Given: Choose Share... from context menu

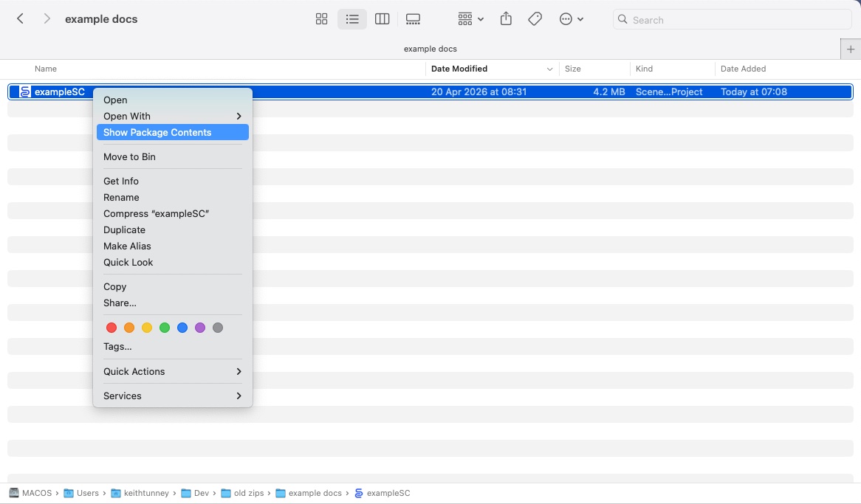Looking at the screenshot, I should click(172, 303).
